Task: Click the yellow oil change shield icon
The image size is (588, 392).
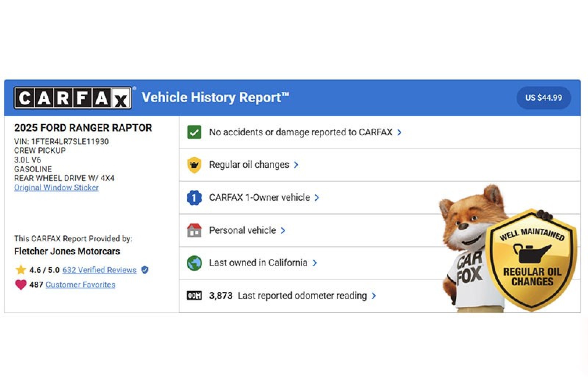Action: (194, 165)
